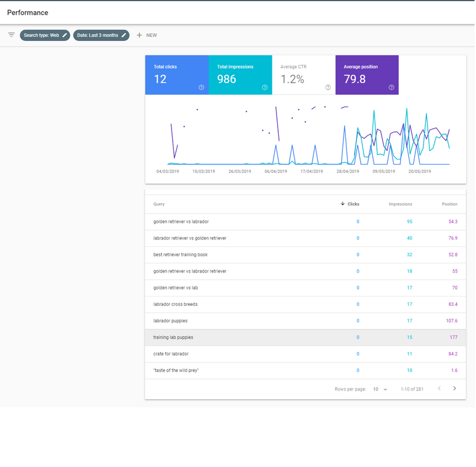
Task: Open the filter list icon
Action: click(11, 35)
